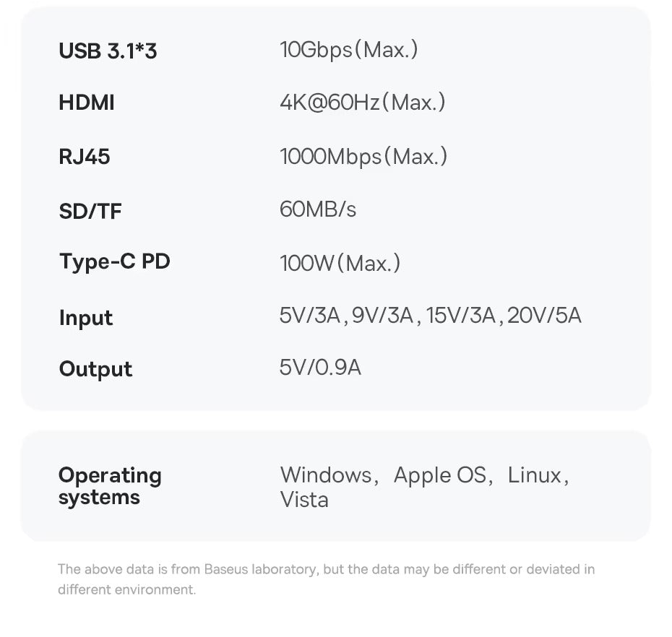Select the 10Gbps (Max.) speed value
Screen dimensions: 672x637
348,50
